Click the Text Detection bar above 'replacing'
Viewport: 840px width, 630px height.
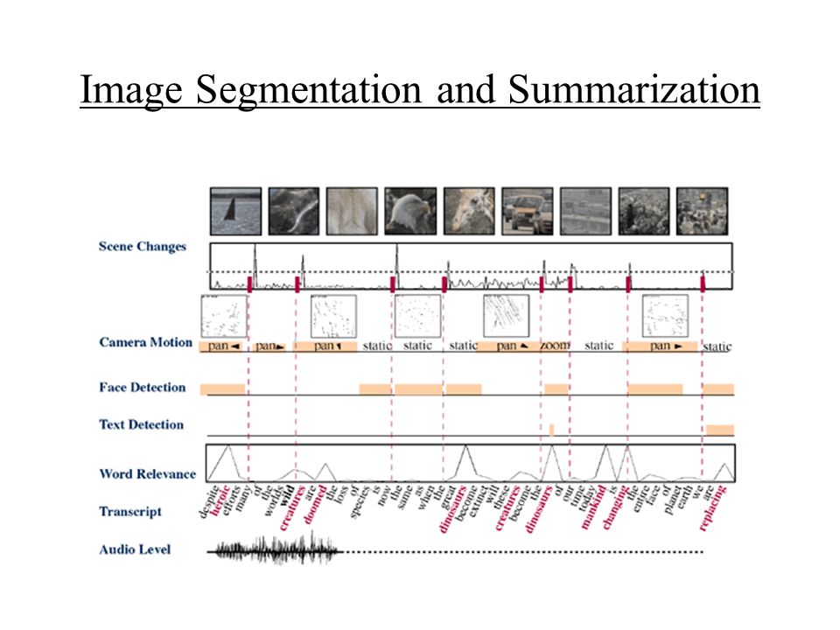pos(720,430)
